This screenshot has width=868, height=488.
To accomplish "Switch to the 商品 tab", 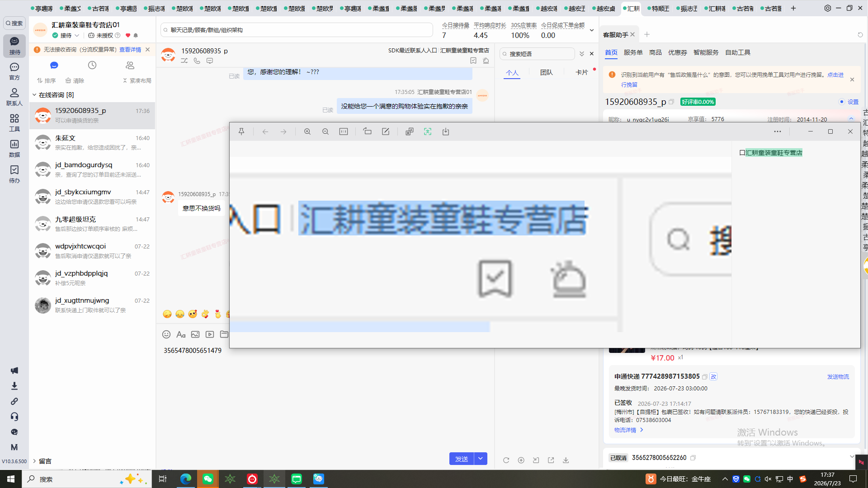I will pos(656,52).
